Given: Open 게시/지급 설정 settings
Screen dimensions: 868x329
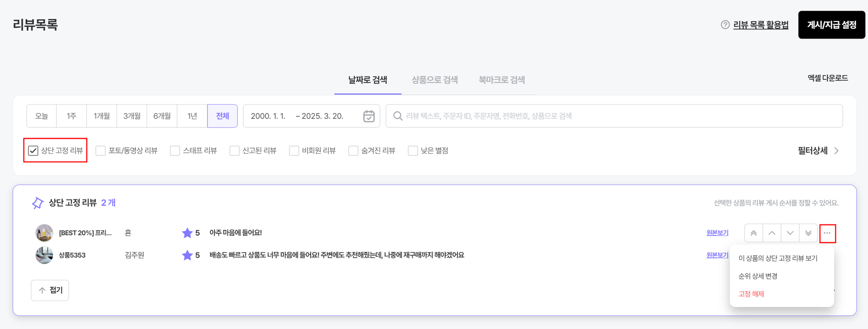Looking at the screenshot, I should 832,25.
